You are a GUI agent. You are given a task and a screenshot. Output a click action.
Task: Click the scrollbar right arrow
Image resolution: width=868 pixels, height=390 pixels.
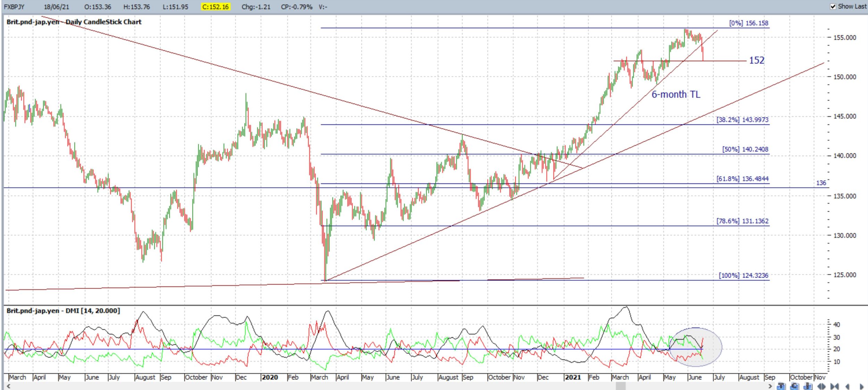coord(770,386)
